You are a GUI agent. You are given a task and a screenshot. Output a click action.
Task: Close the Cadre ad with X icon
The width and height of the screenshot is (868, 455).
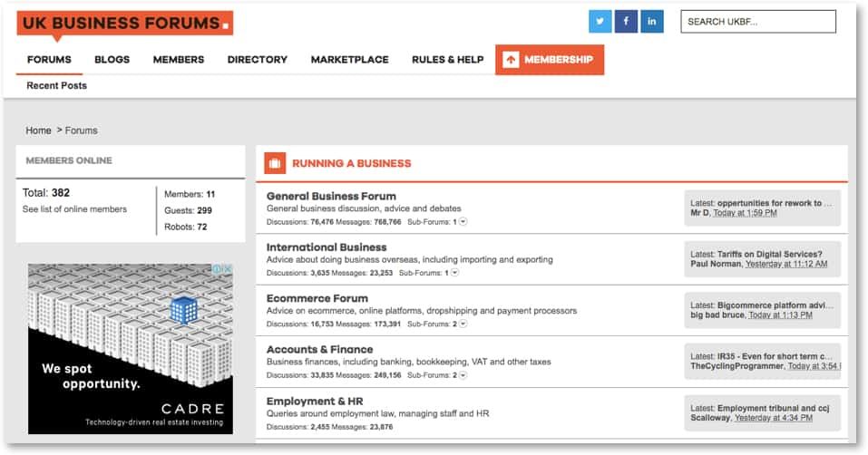click(x=228, y=269)
